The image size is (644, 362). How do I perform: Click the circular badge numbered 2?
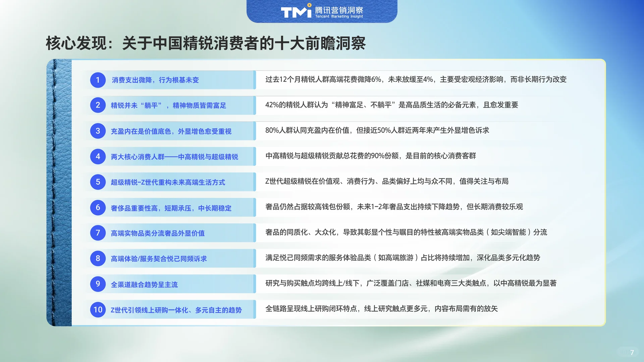point(98,106)
